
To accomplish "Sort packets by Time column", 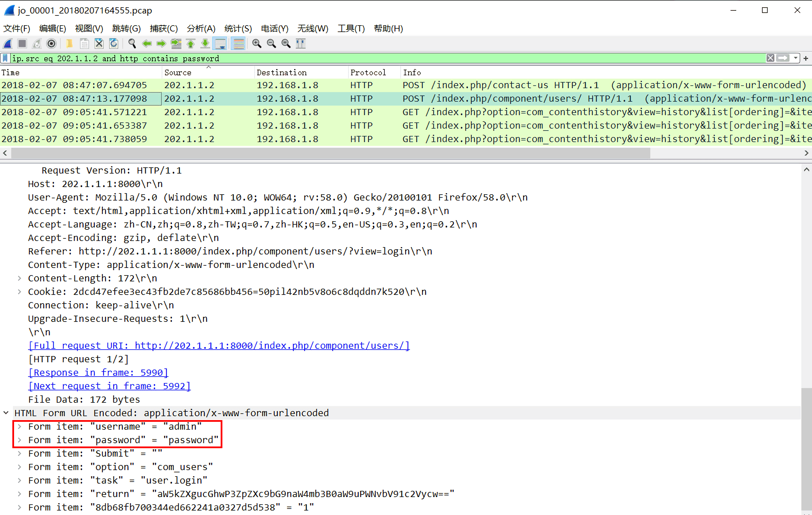I will pyautogui.click(x=81, y=72).
